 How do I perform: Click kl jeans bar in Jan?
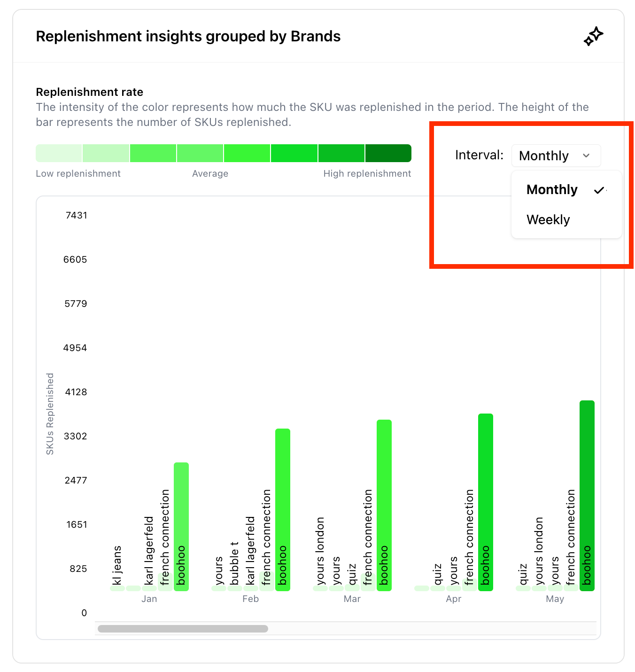(x=117, y=588)
